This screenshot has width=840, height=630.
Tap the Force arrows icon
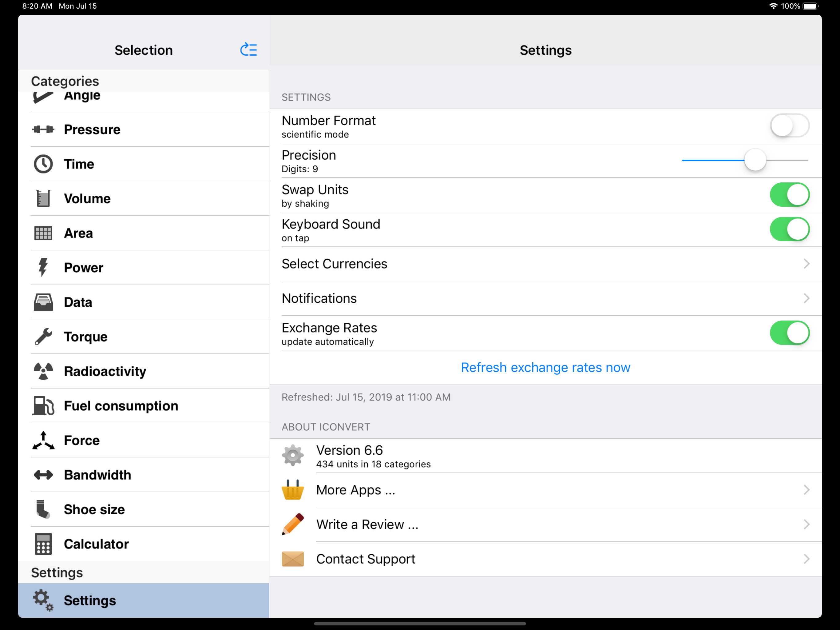click(x=43, y=441)
